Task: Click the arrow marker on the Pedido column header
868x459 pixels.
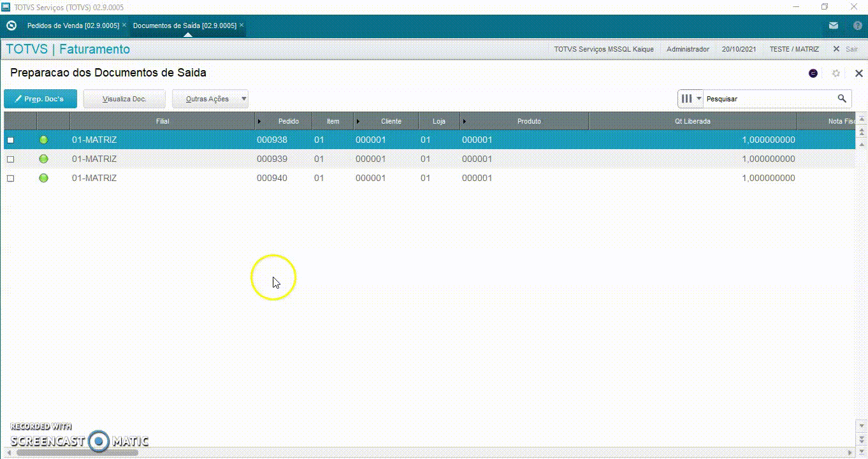Action: click(x=259, y=121)
